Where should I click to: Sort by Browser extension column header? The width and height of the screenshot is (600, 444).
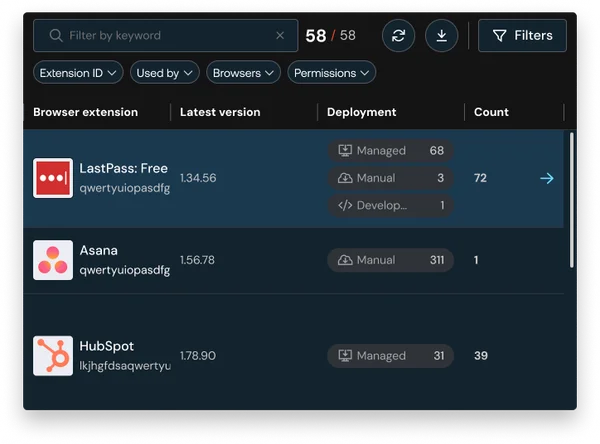(x=85, y=112)
